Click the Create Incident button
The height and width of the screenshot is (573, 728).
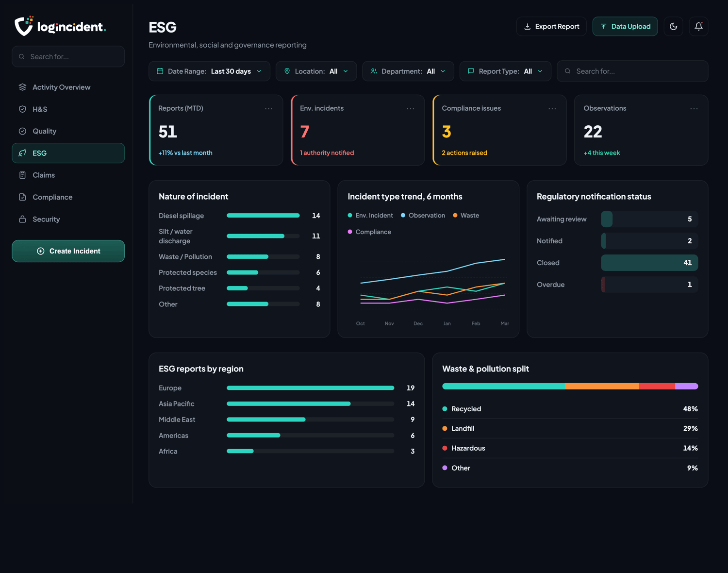[68, 251]
